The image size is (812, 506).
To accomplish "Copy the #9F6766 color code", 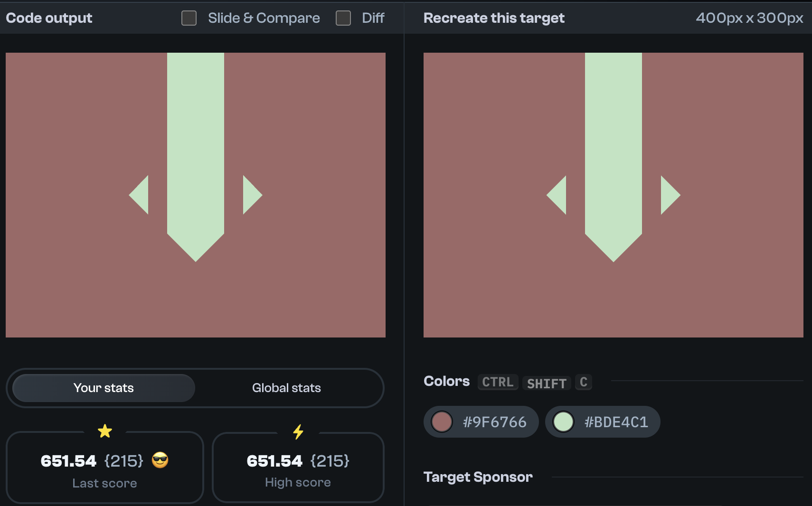I will [494, 422].
